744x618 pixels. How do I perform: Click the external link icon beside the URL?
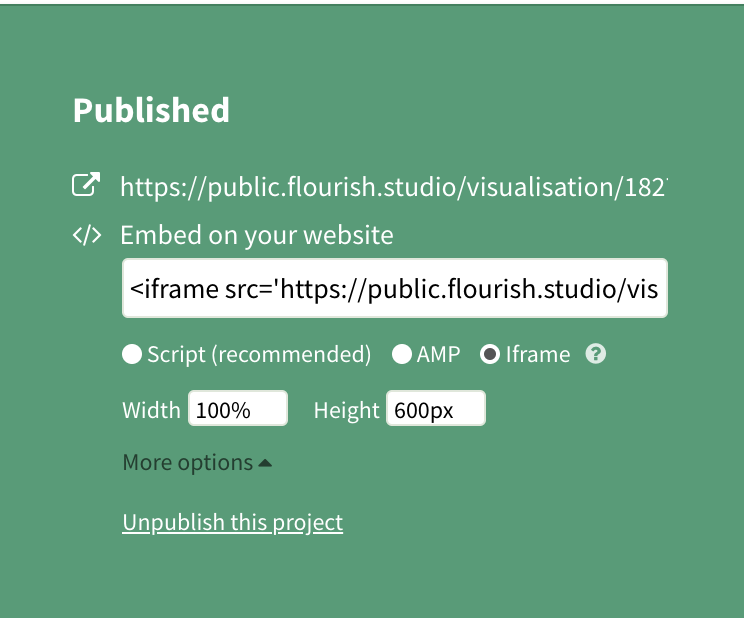tap(87, 185)
